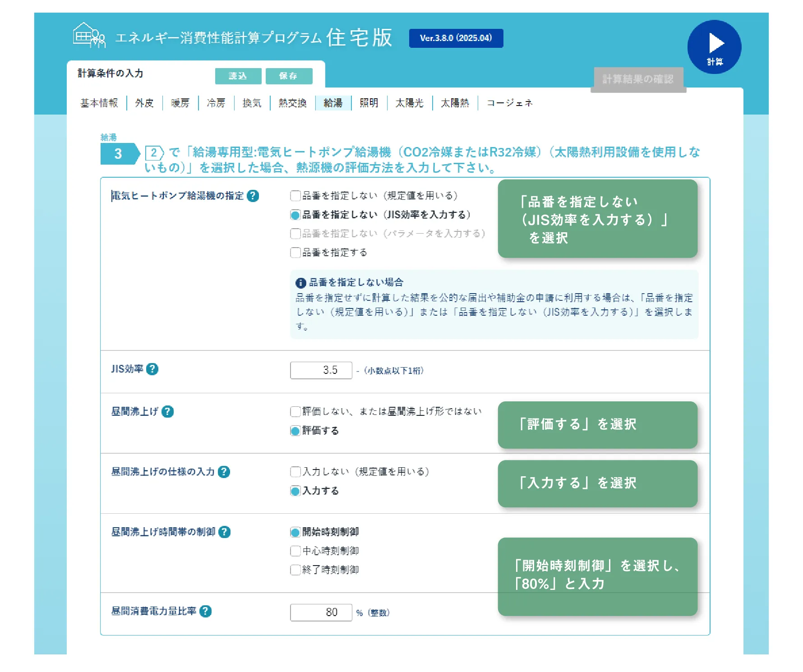Click the house logo icon in header
The image size is (803, 672).
tap(89, 35)
